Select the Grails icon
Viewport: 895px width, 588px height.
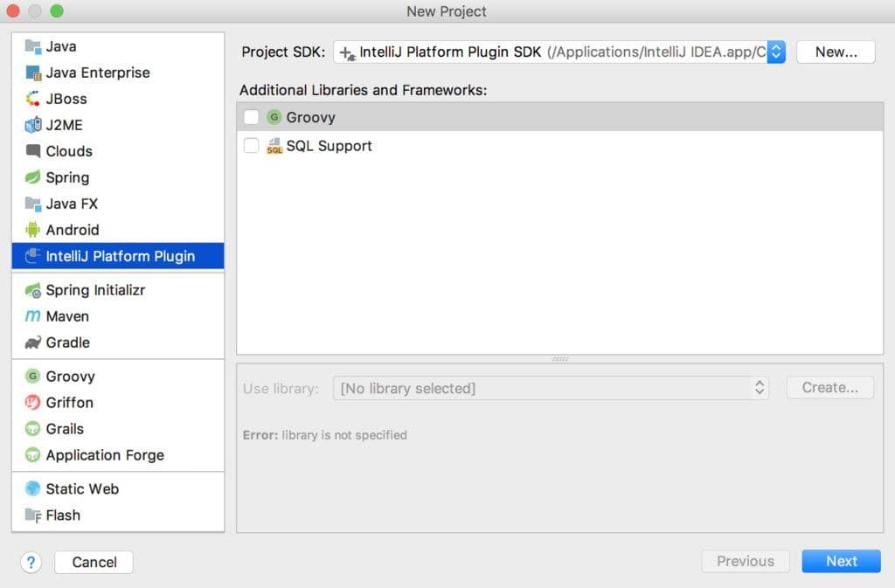[32, 429]
